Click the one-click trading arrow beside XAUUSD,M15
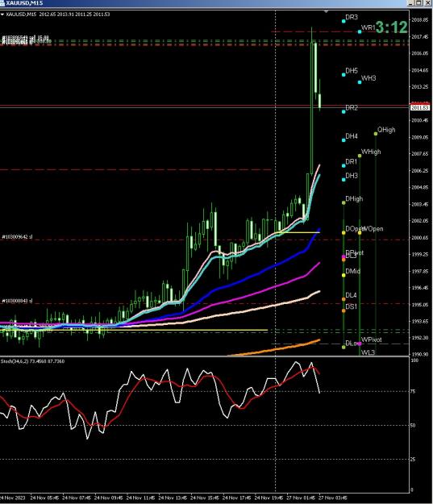433x504 pixels. click(2, 15)
